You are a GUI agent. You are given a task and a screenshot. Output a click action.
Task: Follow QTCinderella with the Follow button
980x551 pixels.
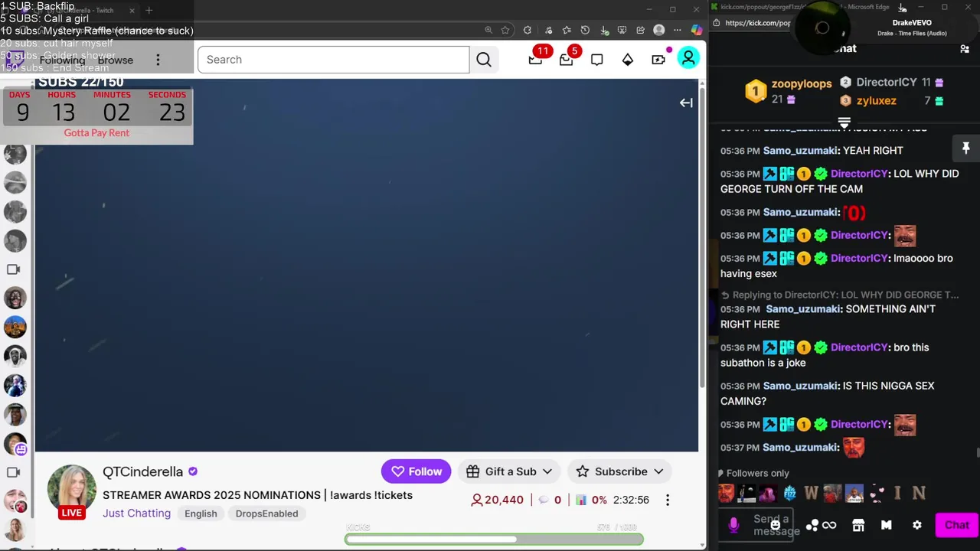tap(416, 471)
